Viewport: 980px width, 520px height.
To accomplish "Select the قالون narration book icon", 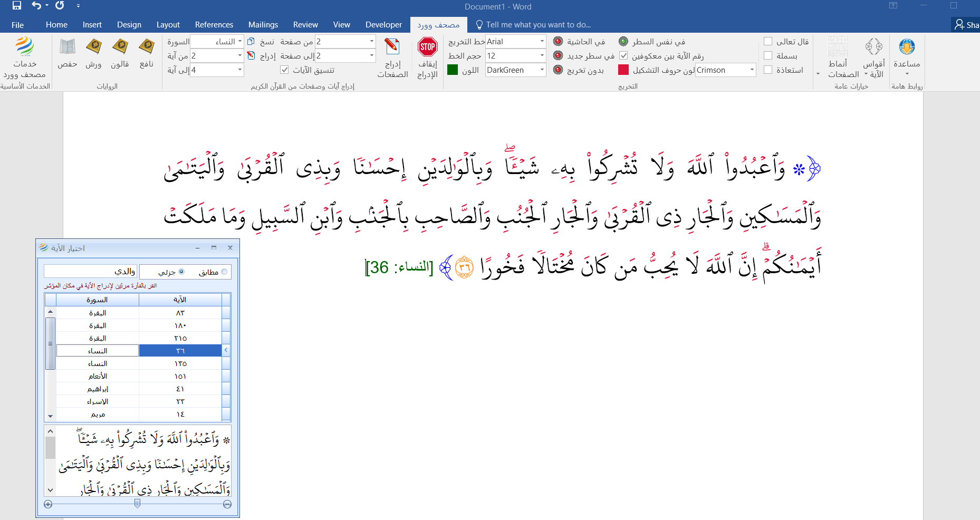I will (x=120, y=46).
